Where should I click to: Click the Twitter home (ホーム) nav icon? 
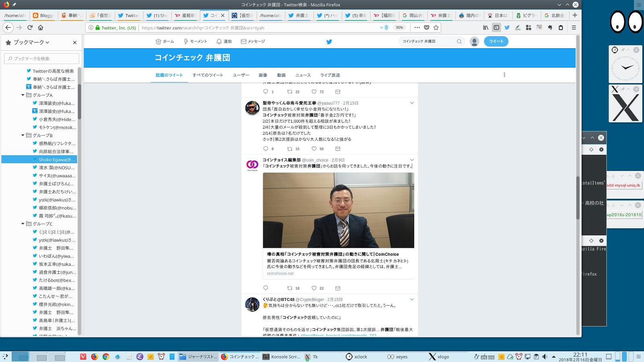coord(158,41)
